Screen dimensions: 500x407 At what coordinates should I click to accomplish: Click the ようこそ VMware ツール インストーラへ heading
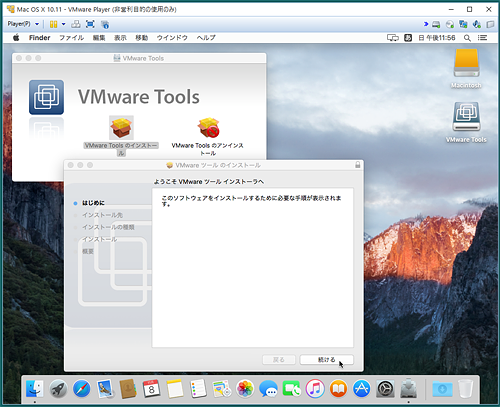pos(209,182)
